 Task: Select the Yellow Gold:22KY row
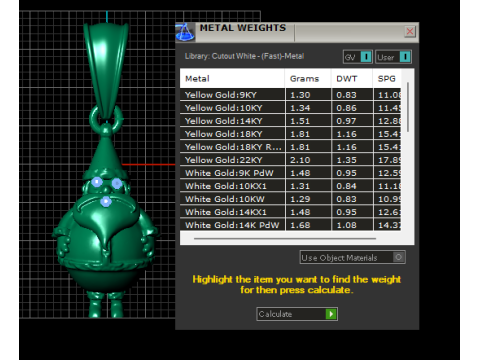(290, 160)
